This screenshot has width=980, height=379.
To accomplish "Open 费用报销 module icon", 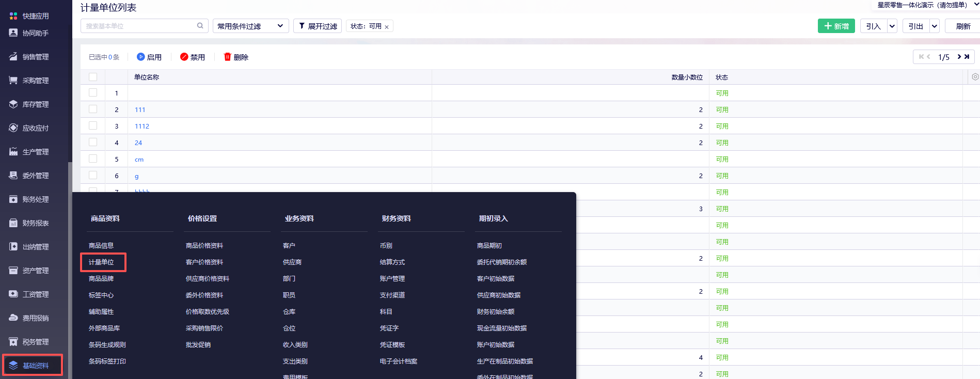I will pyautogui.click(x=13, y=318).
